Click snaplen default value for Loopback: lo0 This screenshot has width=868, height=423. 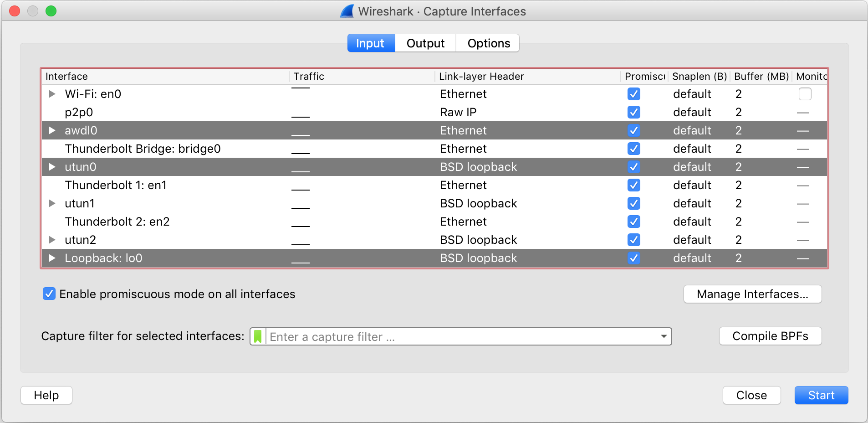tap(692, 258)
